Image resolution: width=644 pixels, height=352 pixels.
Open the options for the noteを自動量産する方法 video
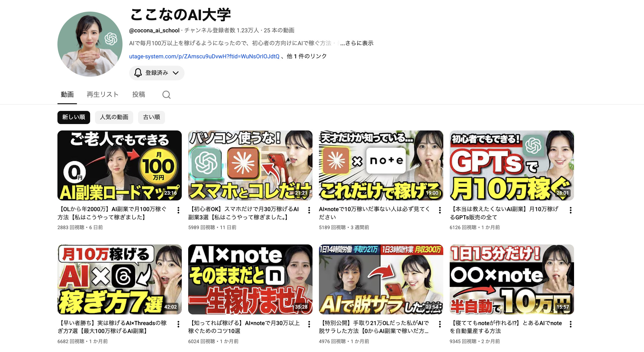tap(570, 324)
